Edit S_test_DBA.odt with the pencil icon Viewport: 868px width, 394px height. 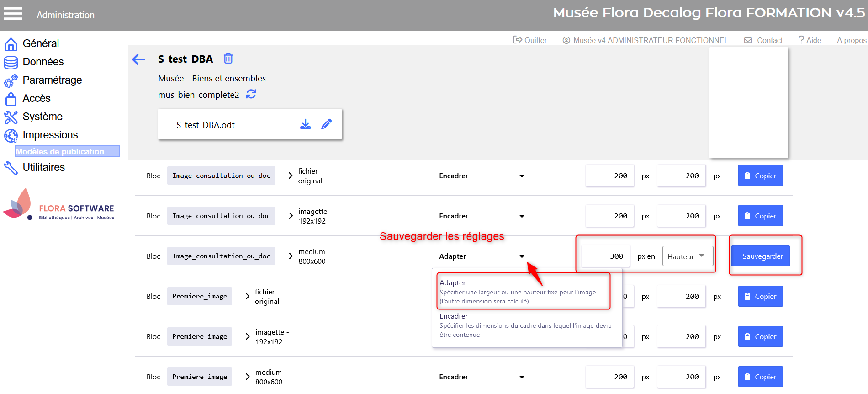coord(326,124)
